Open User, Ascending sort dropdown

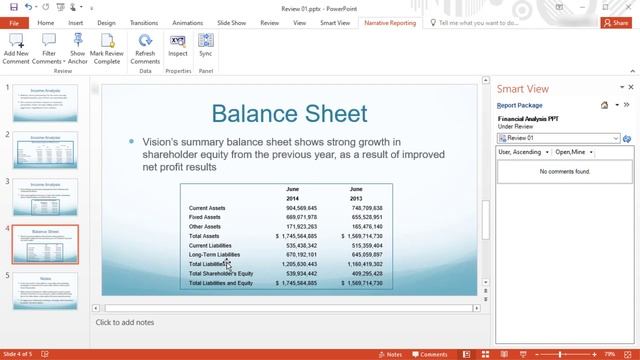523,152
